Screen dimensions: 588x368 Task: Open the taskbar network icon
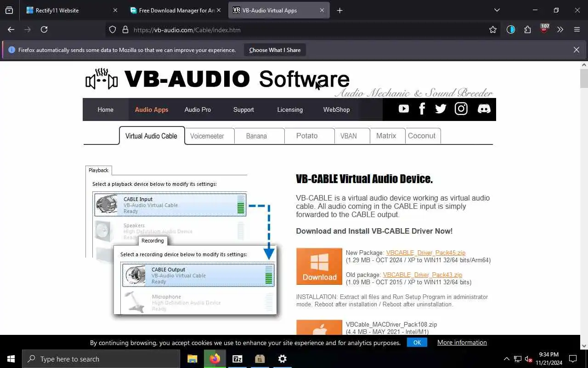518,359
